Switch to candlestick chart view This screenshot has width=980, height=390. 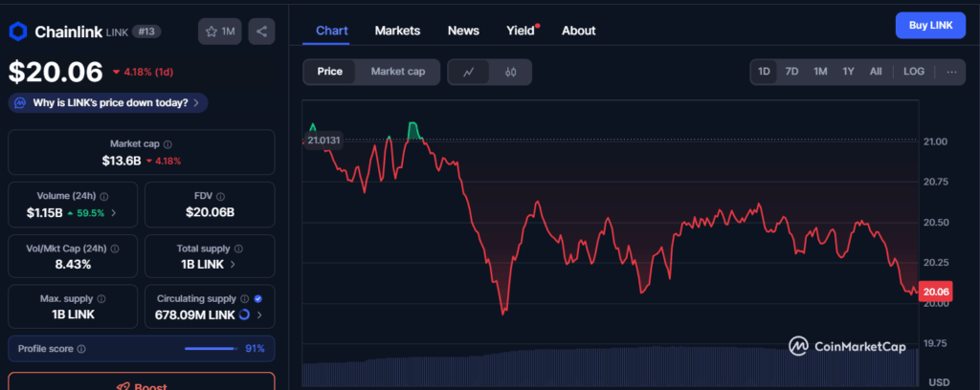(x=511, y=72)
